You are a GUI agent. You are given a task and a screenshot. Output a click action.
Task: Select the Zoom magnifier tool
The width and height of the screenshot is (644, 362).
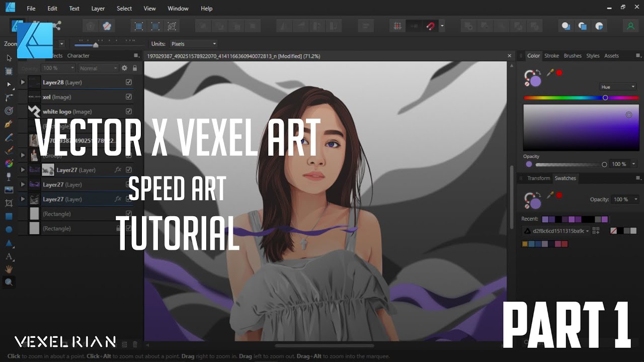9,282
